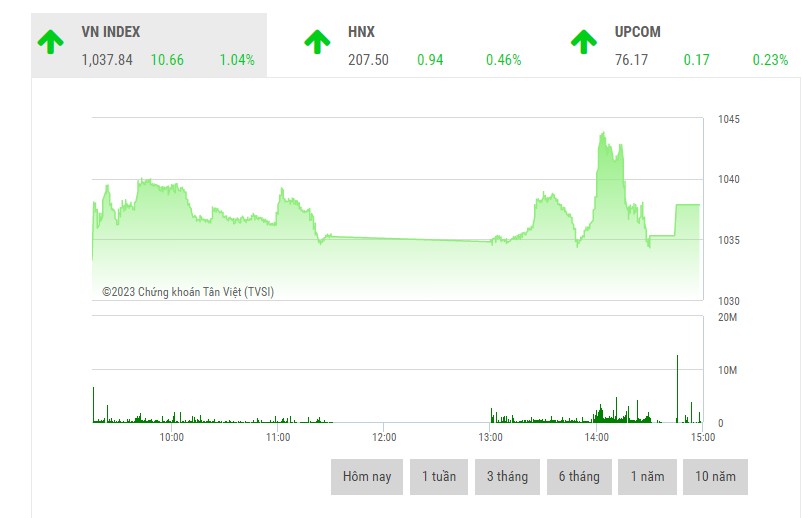Click the green up arrow beside UPCOM

point(584,42)
